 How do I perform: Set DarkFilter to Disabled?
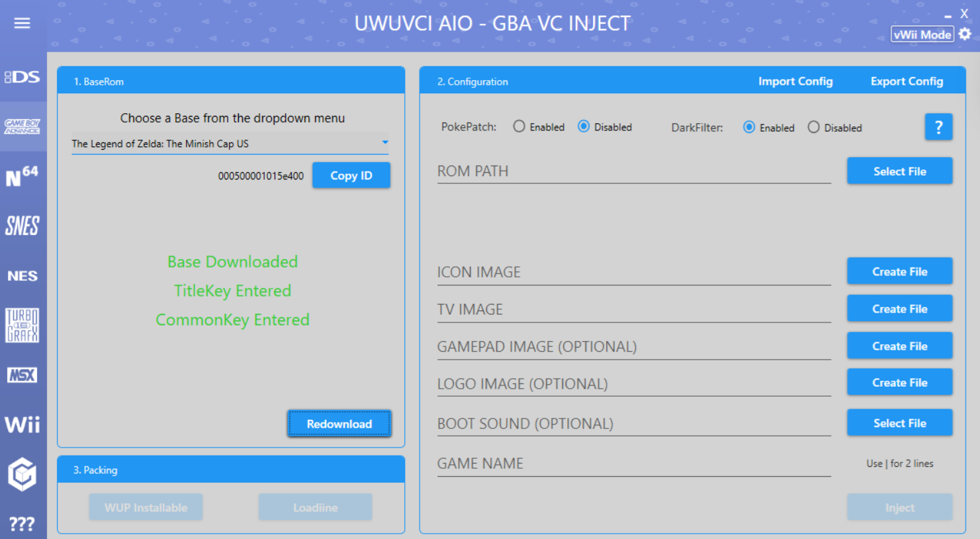coord(813,127)
